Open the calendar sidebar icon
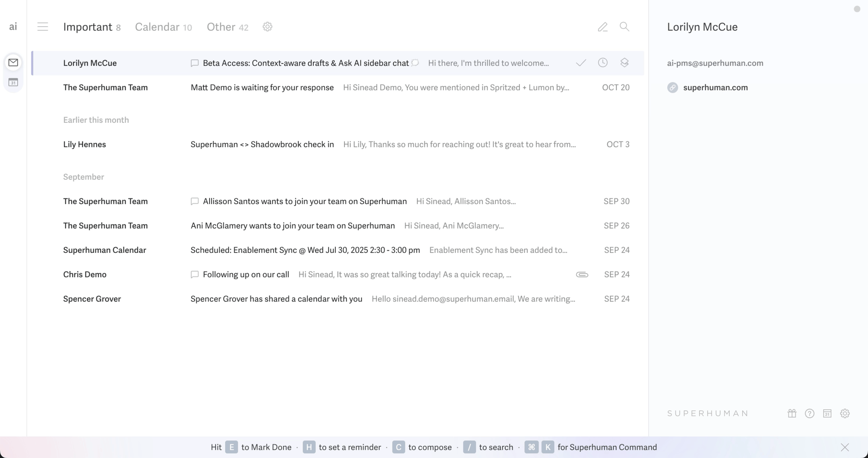This screenshot has height=458, width=868. click(x=13, y=83)
